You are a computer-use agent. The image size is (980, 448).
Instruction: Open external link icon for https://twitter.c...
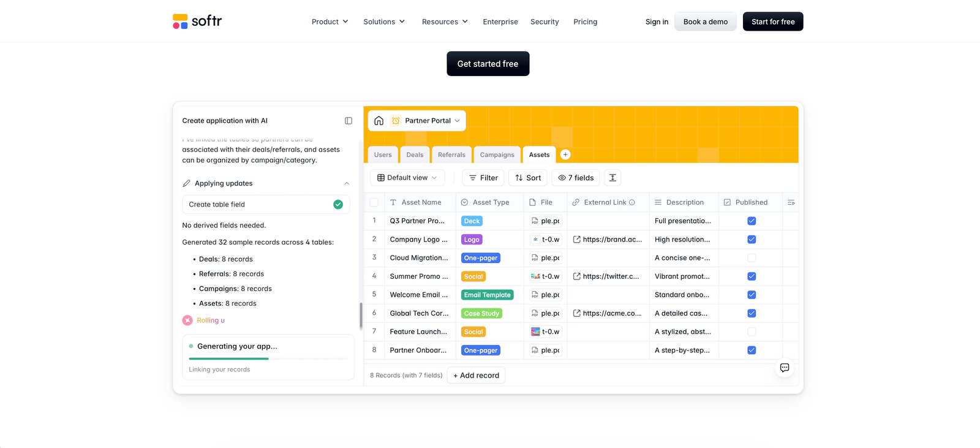(x=576, y=276)
